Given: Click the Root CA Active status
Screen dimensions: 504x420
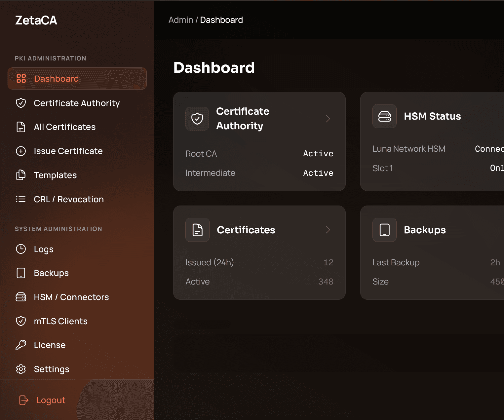Looking at the screenshot, I should pyautogui.click(x=318, y=153).
